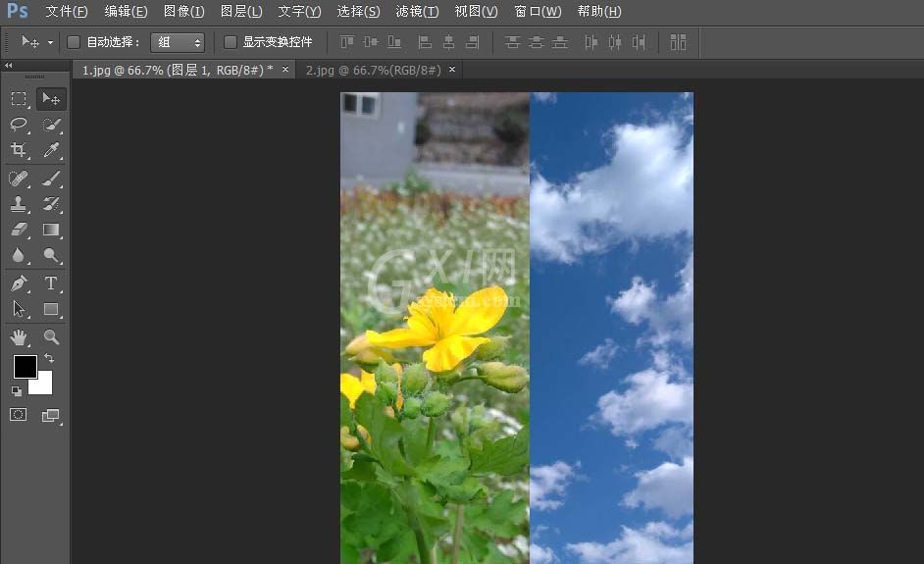Open the 图像(I) menu

[183, 11]
